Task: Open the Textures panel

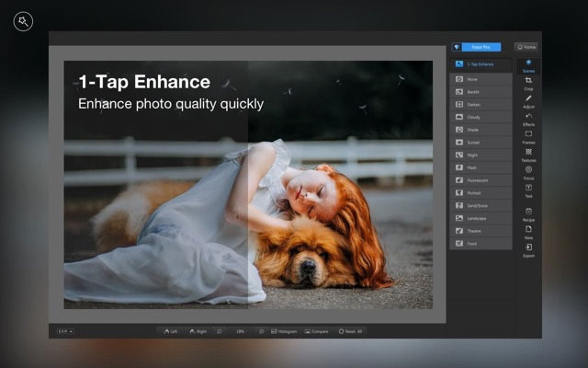Action: (x=528, y=155)
